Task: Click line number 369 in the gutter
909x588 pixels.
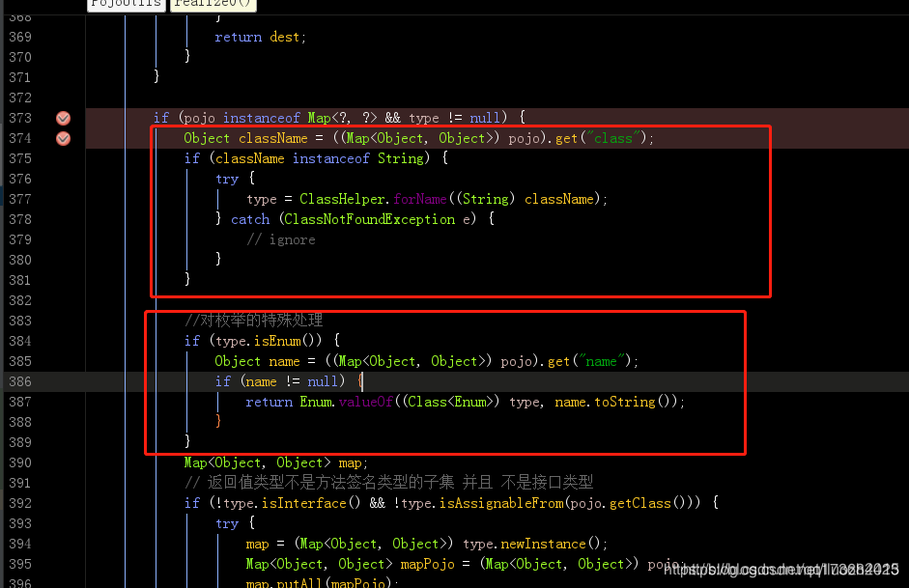Action: coord(20,37)
